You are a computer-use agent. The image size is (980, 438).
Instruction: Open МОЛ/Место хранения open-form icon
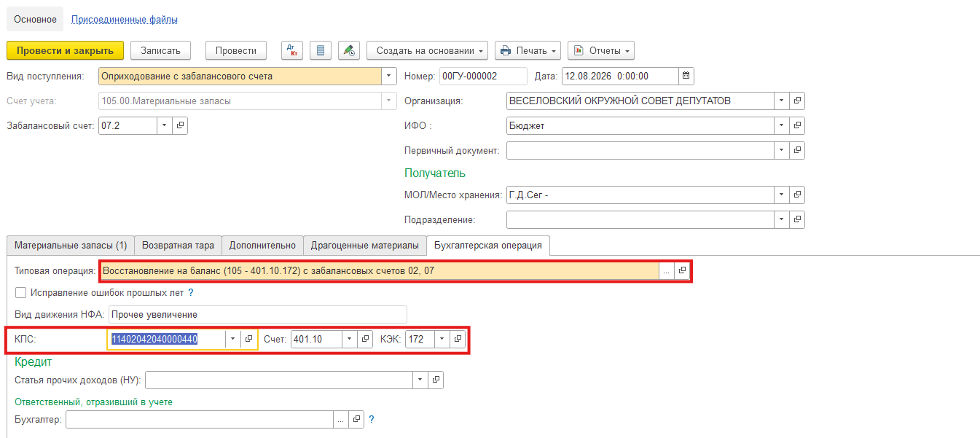point(797,195)
